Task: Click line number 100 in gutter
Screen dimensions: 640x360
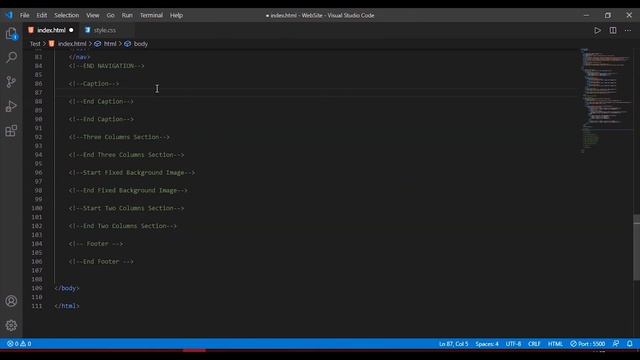Action: point(37,208)
